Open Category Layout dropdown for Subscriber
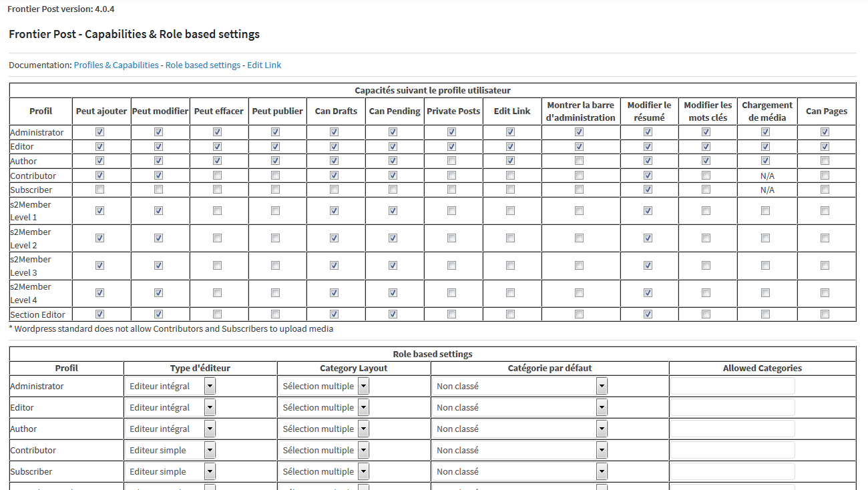Screen dimensions: 868x490 click(x=324, y=471)
